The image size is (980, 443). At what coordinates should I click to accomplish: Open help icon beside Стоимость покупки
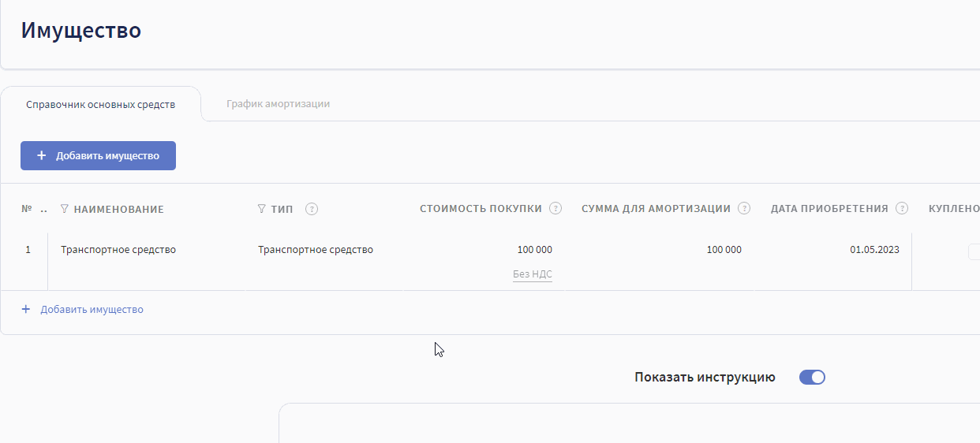coord(555,209)
